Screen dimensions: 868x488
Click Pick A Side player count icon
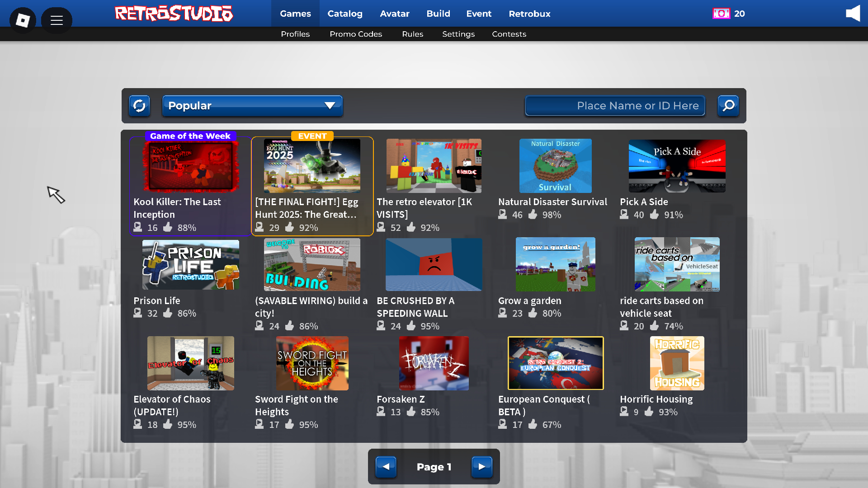point(624,214)
